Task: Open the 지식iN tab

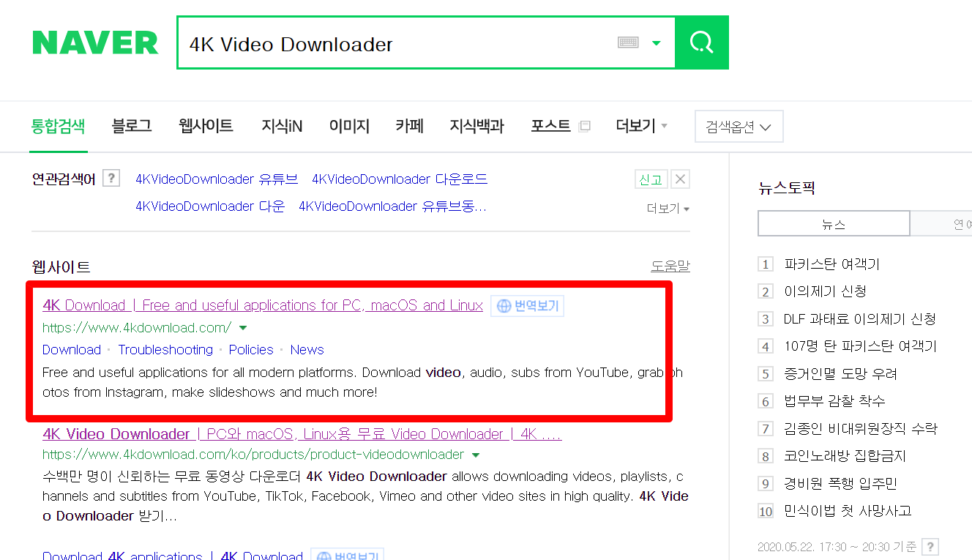Action: click(282, 126)
